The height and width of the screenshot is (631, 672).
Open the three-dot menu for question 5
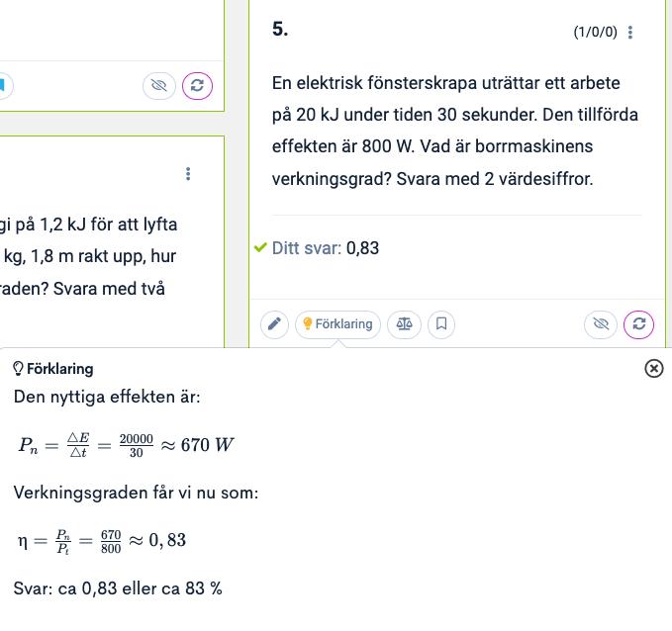coord(630,33)
